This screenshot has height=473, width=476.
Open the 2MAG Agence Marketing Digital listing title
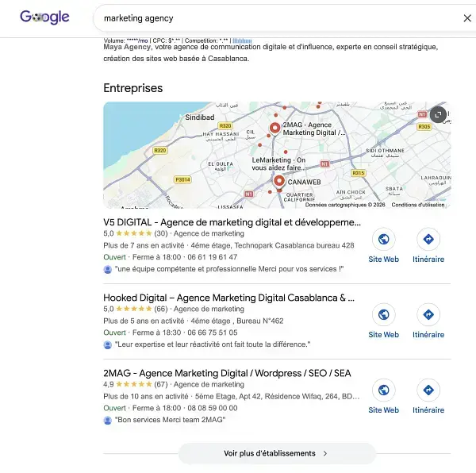pos(227,373)
